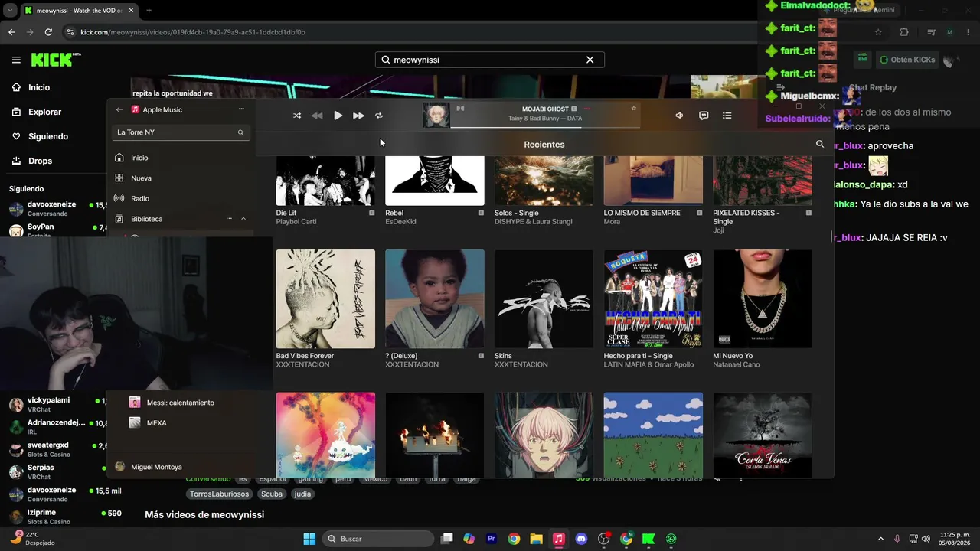Open the Mi Nuevo Yo album cover
This screenshot has height=551, width=980.
pos(763,298)
